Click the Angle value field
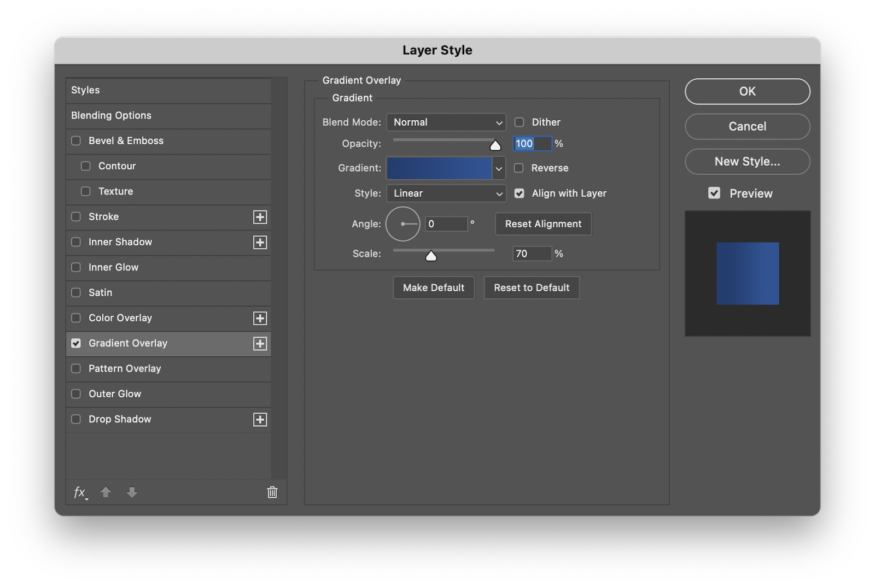The height and width of the screenshot is (588, 875). (x=446, y=224)
